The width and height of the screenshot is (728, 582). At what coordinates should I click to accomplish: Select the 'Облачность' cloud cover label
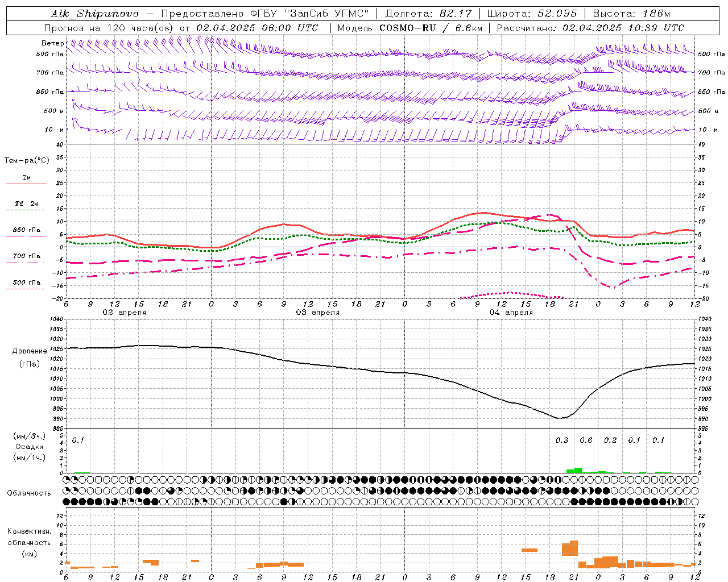[x=29, y=493]
